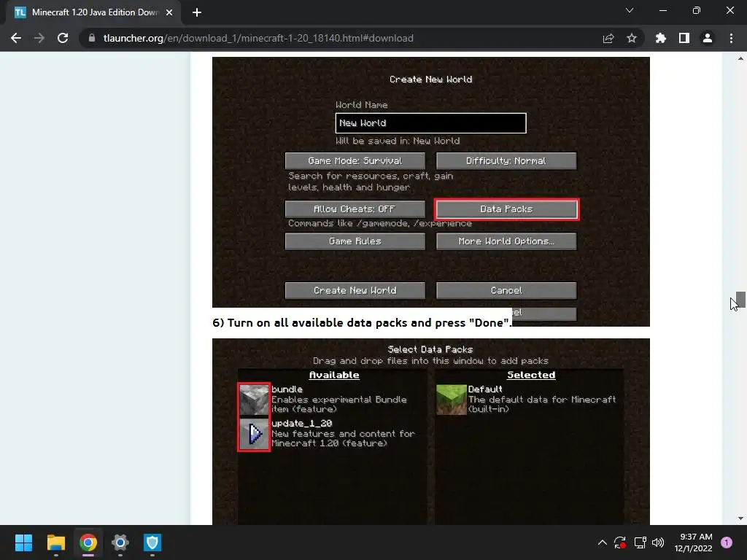Click Game Mode: Survival in image
747x560 pixels.
[355, 161]
